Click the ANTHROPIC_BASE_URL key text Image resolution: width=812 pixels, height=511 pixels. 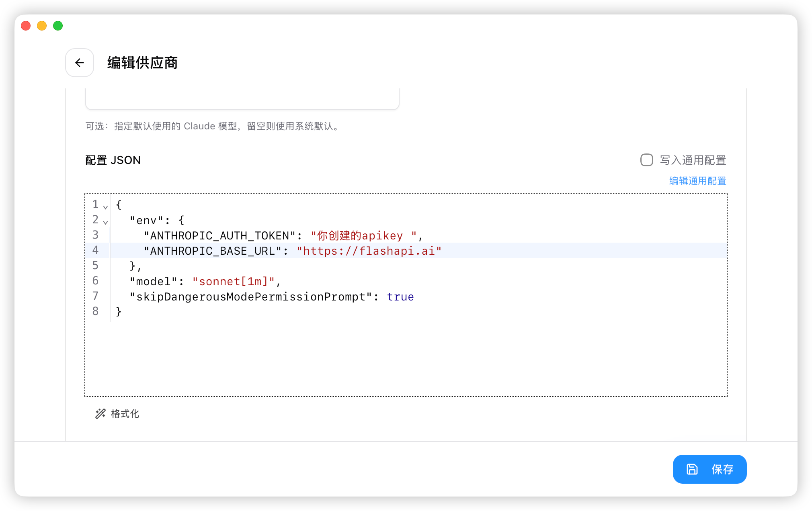click(213, 251)
